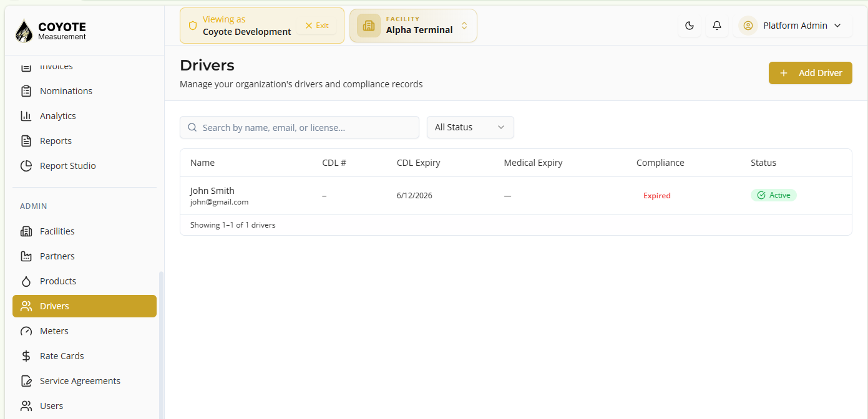The height and width of the screenshot is (419, 868).
Task: Click the Rate Cards dollar icon
Action: [26, 356]
